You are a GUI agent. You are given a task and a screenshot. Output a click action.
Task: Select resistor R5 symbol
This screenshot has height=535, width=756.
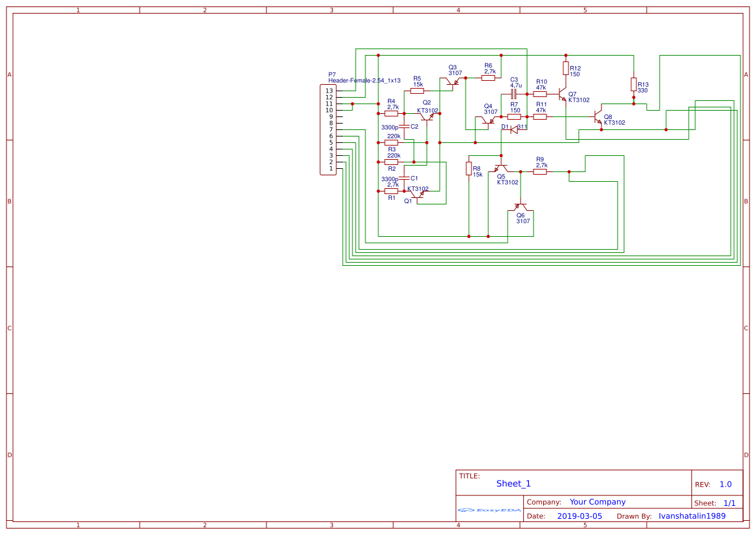tap(417, 91)
